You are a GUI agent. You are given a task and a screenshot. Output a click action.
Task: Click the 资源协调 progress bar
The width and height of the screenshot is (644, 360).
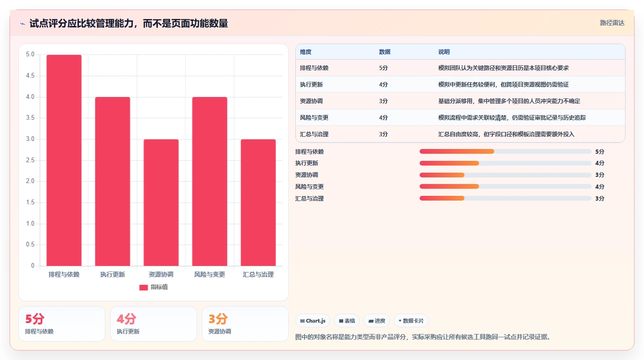506,175
